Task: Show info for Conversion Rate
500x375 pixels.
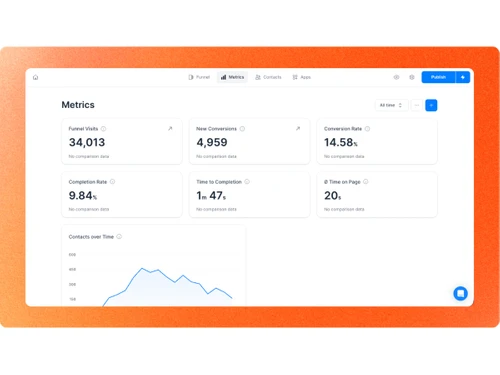Action: [x=367, y=129]
